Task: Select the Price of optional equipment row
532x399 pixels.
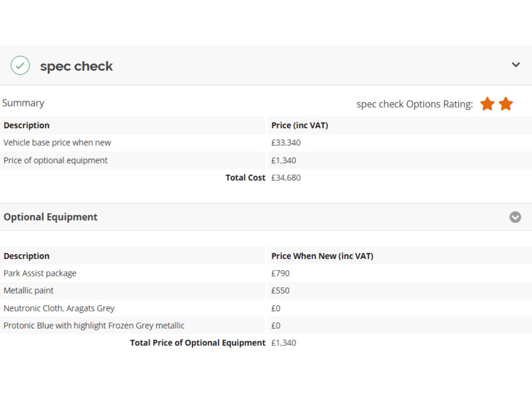Action: pyautogui.click(x=56, y=160)
